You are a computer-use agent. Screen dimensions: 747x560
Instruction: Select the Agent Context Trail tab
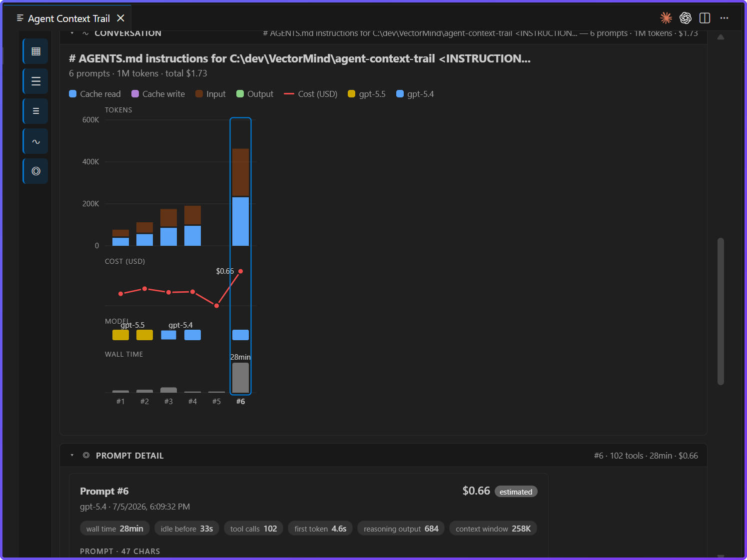point(69,18)
